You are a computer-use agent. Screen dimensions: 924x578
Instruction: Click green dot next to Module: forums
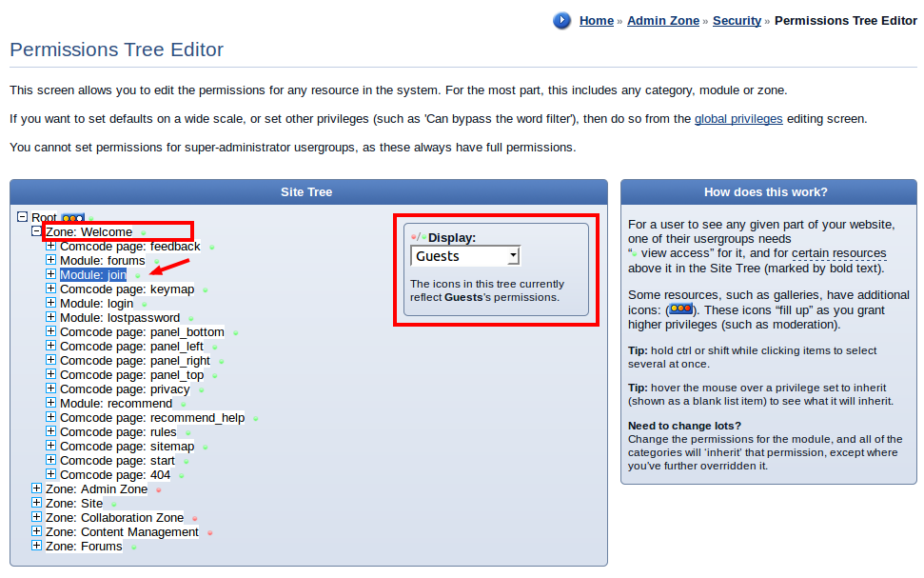[156, 261]
